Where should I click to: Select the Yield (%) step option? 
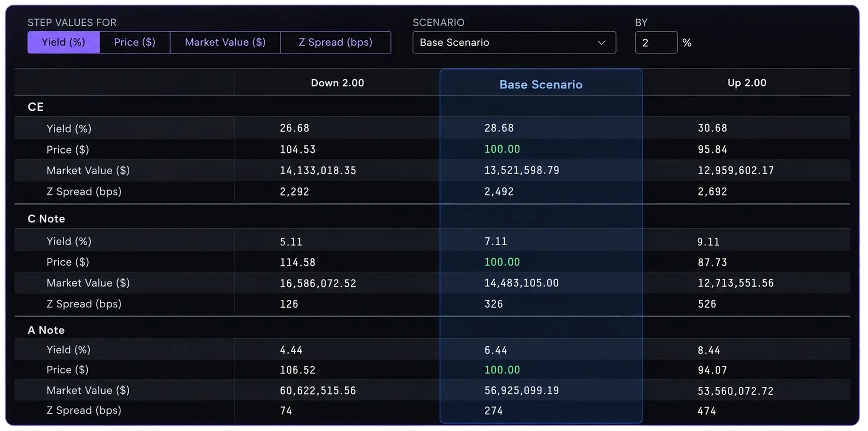pos(63,42)
